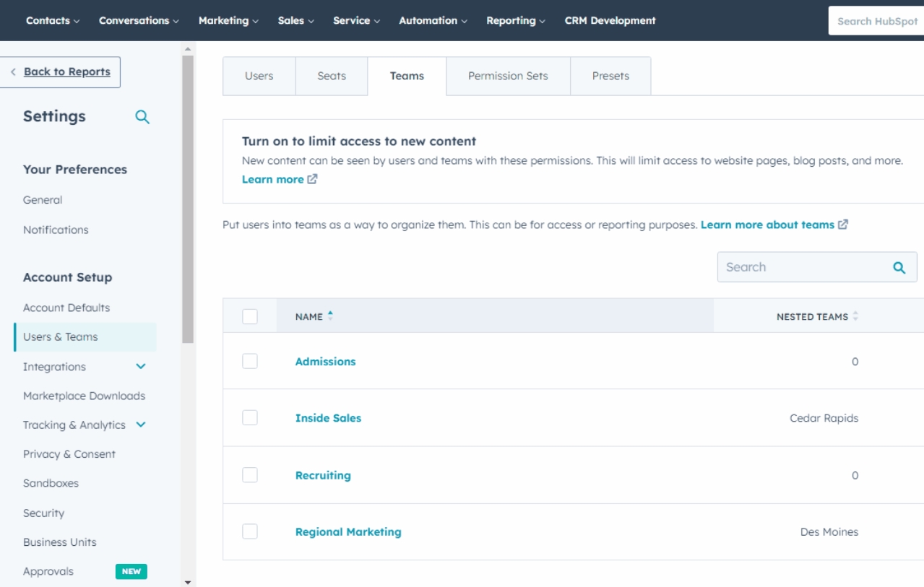Open Security settings in sidebar

43,513
